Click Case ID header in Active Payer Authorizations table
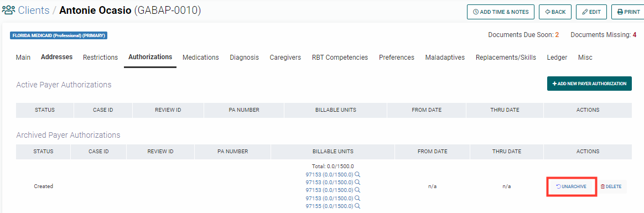 [103, 110]
